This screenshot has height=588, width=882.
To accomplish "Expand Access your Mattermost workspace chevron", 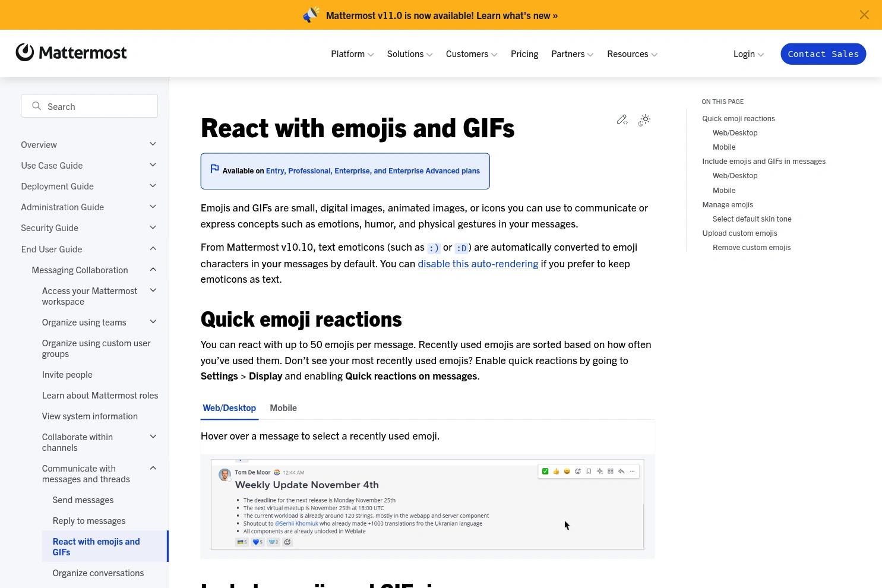I will pos(153,290).
